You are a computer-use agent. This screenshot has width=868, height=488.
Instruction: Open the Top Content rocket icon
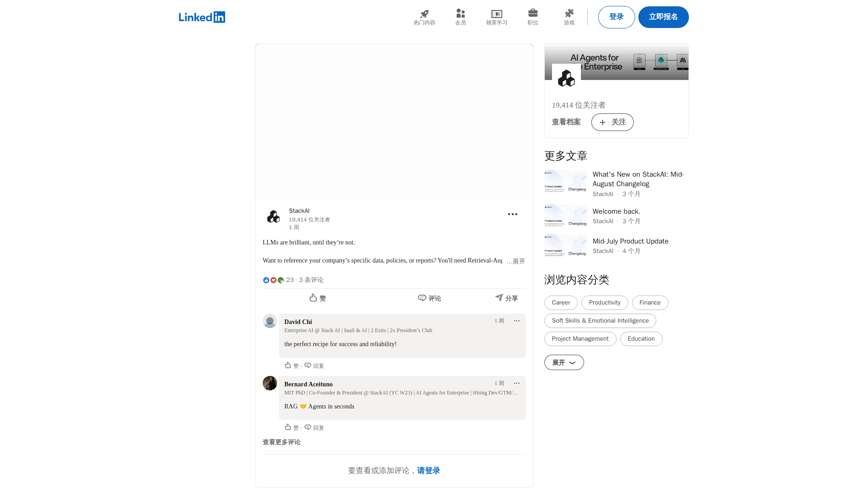point(424,14)
